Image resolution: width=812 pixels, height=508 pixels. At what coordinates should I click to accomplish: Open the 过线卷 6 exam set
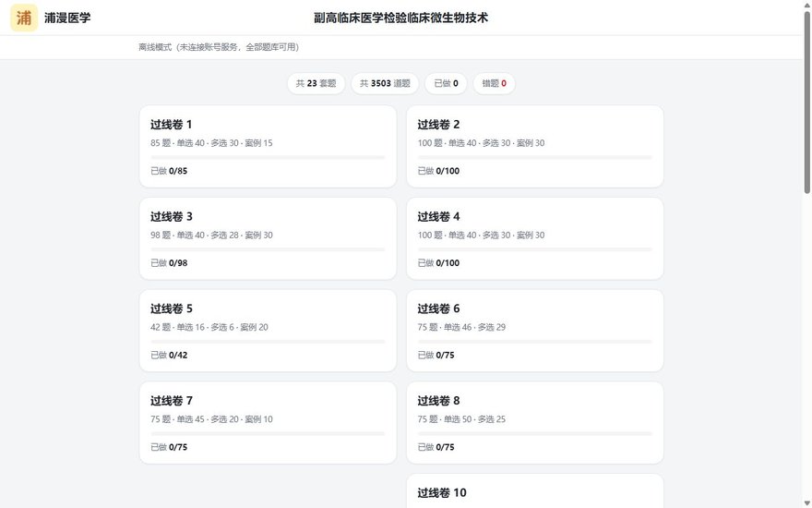click(535, 331)
